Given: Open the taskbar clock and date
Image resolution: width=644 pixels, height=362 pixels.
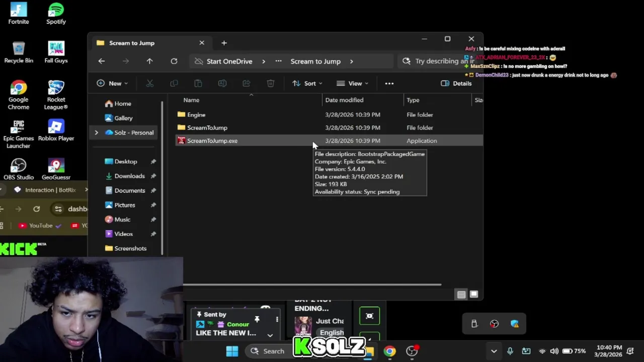Looking at the screenshot, I should point(608,351).
